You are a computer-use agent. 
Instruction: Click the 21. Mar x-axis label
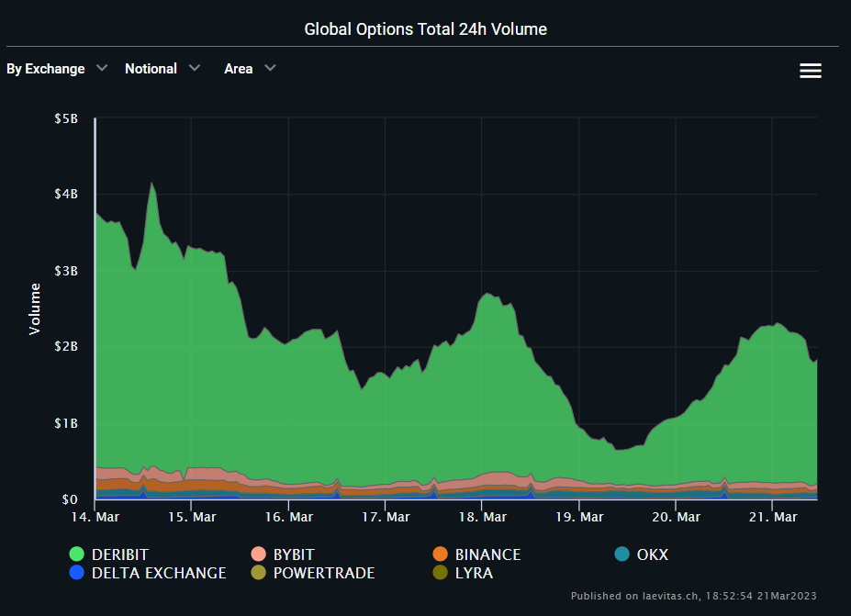coord(773,517)
